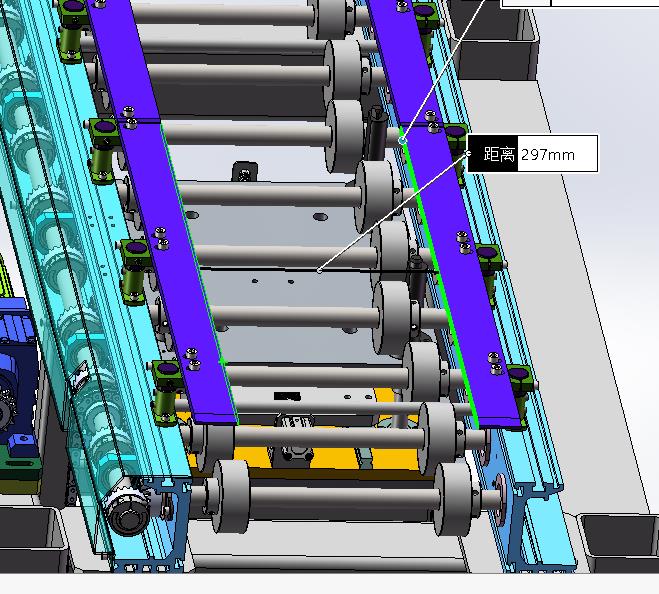
Task: Click the 距离 label in measurement callout
Action: pyautogui.click(x=498, y=154)
